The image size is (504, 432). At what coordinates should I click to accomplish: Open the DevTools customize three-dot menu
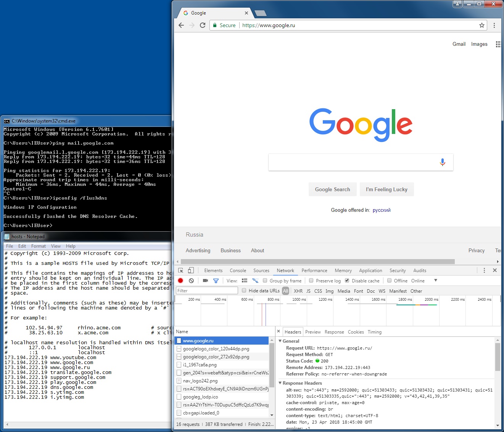coord(484,270)
